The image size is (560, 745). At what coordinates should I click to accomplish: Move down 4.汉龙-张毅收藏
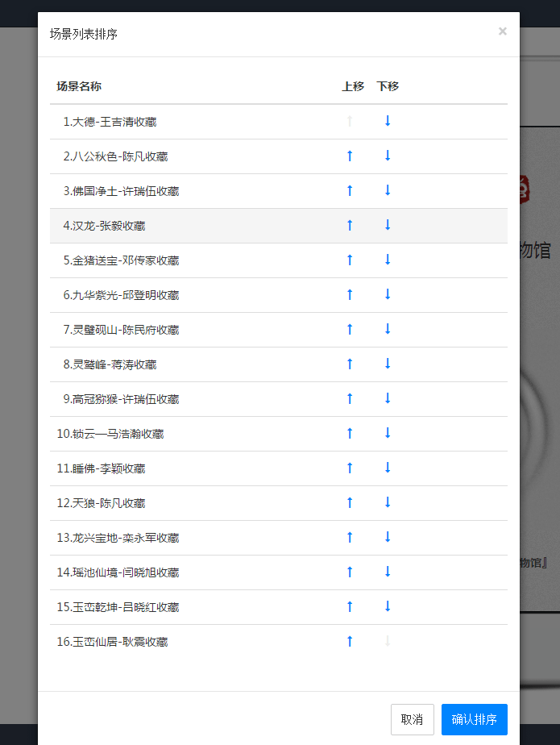coord(388,225)
